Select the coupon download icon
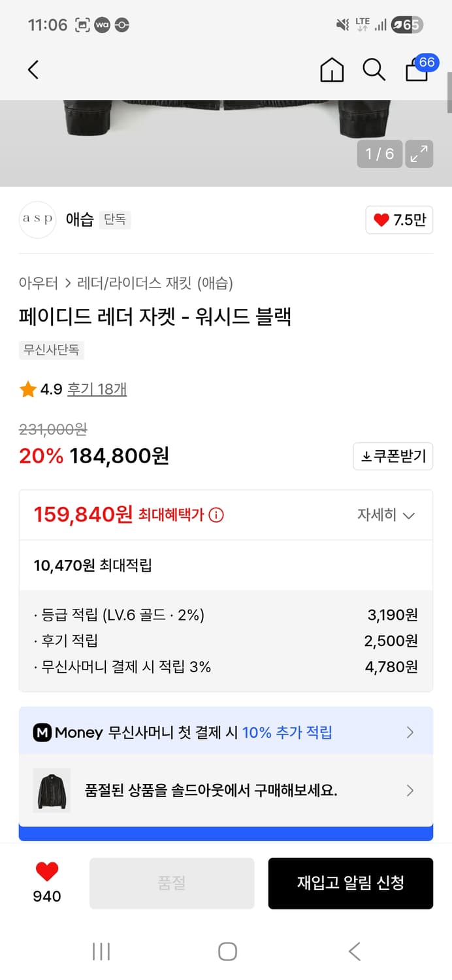Viewport: 452px width, 980px height. (393, 456)
